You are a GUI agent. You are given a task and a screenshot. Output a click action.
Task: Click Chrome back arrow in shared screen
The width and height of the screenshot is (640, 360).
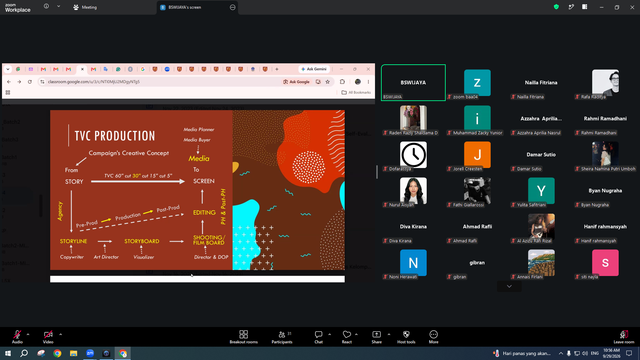pos(9,82)
